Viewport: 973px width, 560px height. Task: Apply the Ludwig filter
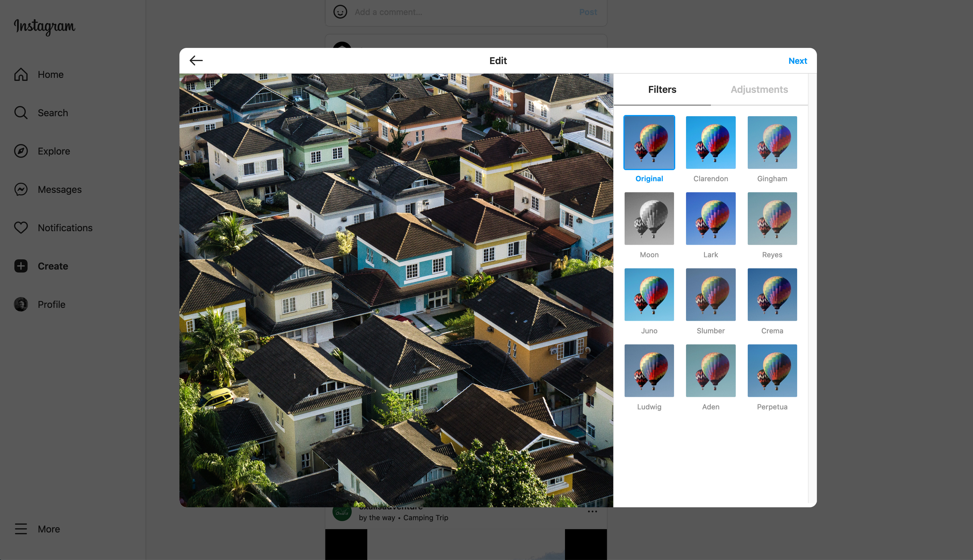coord(649,370)
